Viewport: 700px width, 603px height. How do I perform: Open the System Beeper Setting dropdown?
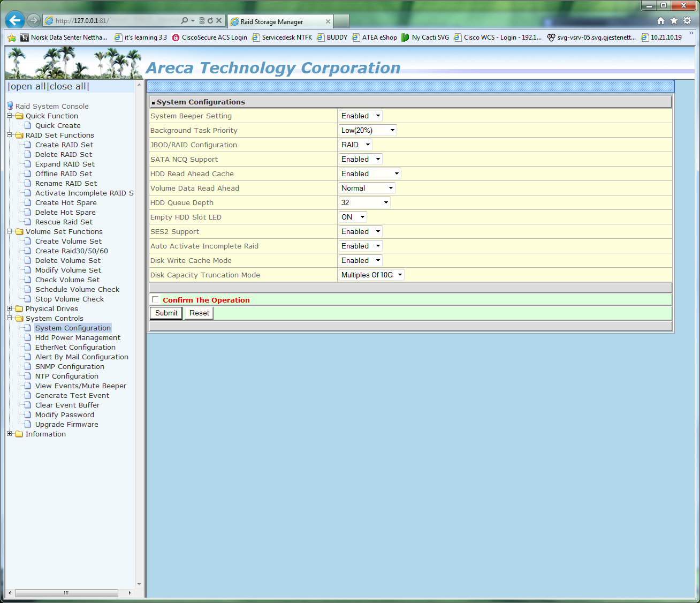(361, 116)
